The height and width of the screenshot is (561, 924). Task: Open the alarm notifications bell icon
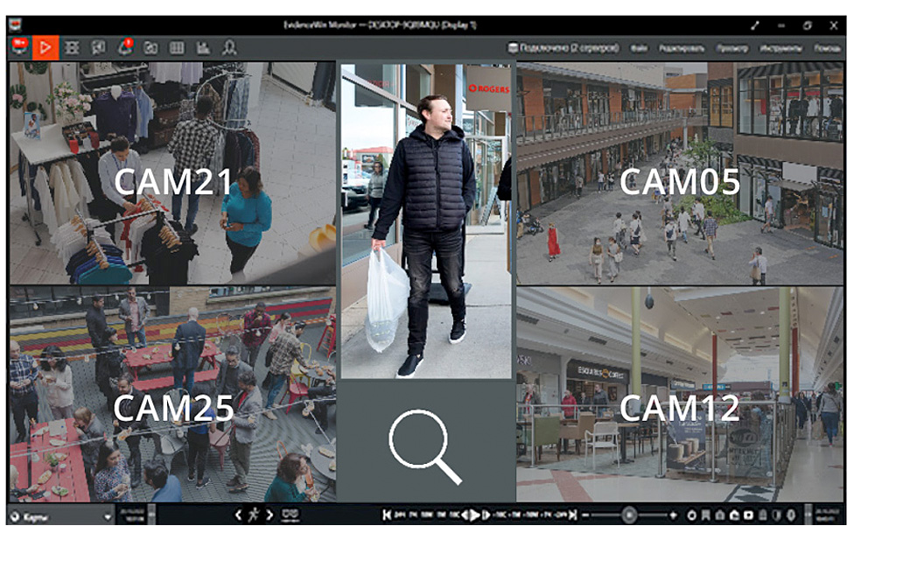coord(124,47)
